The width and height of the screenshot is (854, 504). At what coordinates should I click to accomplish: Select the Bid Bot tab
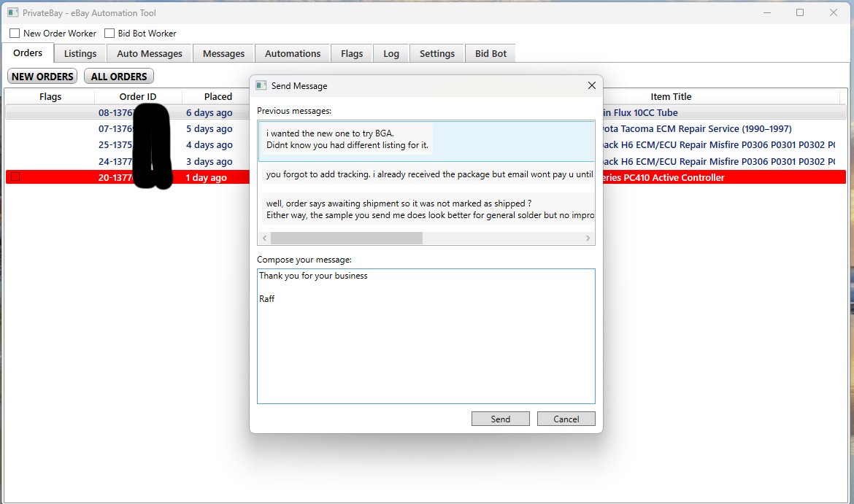(x=490, y=53)
